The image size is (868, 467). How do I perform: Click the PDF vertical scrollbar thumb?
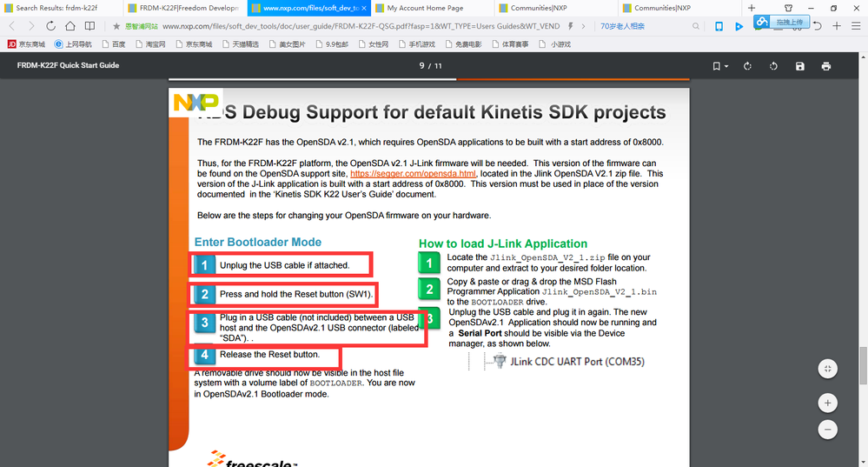tap(863, 365)
